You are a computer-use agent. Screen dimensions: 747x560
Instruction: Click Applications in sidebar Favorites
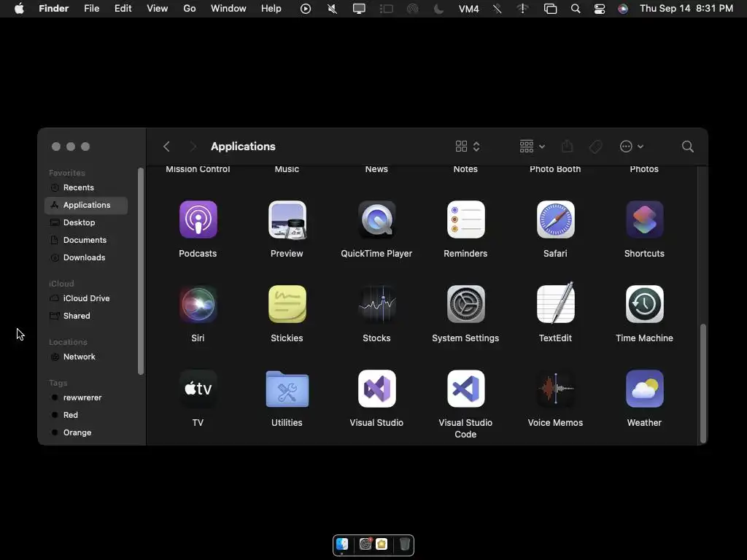pyautogui.click(x=86, y=205)
